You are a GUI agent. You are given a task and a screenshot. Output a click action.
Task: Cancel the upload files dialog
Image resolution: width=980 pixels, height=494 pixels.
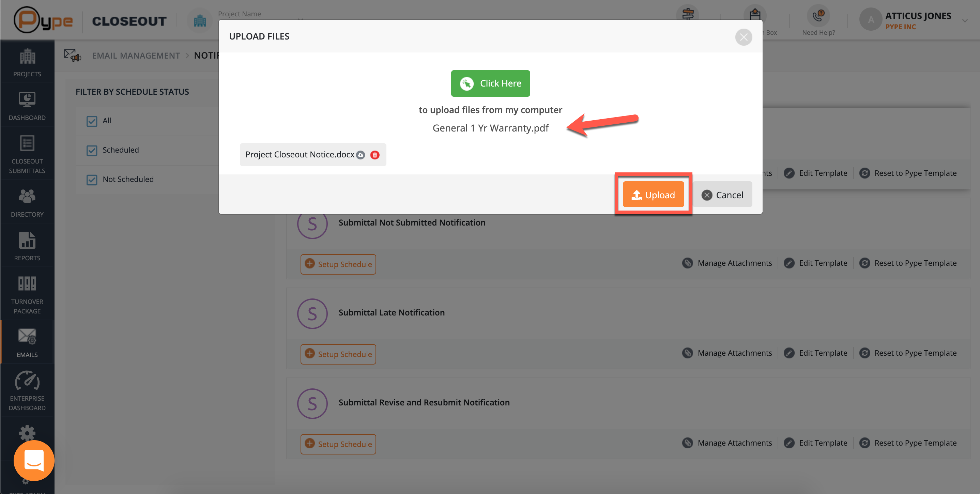tap(722, 195)
